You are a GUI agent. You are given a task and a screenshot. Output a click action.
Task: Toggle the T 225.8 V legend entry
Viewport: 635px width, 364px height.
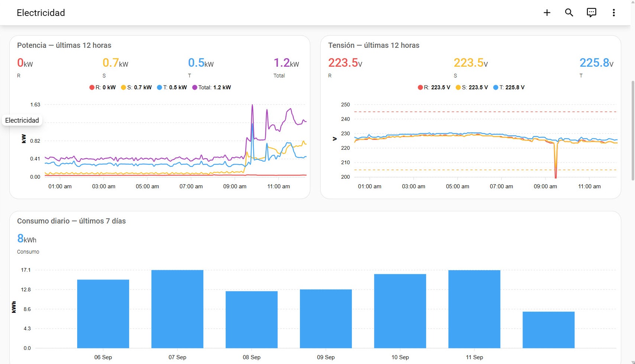tap(509, 87)
